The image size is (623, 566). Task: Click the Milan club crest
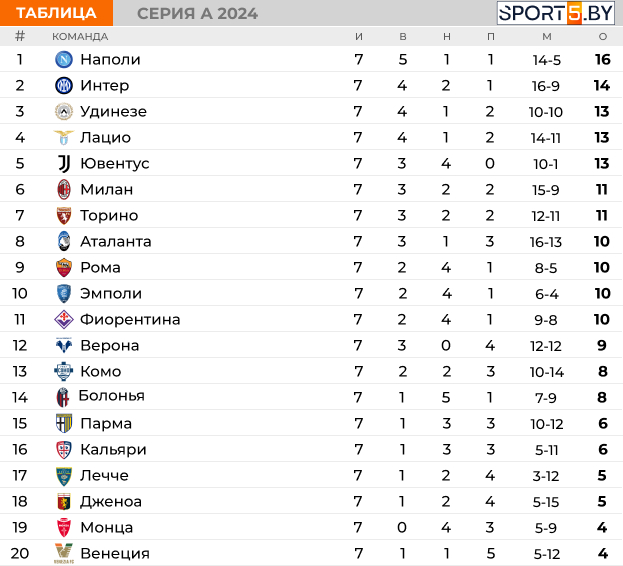pyautogui.click(x=64, y=189)
